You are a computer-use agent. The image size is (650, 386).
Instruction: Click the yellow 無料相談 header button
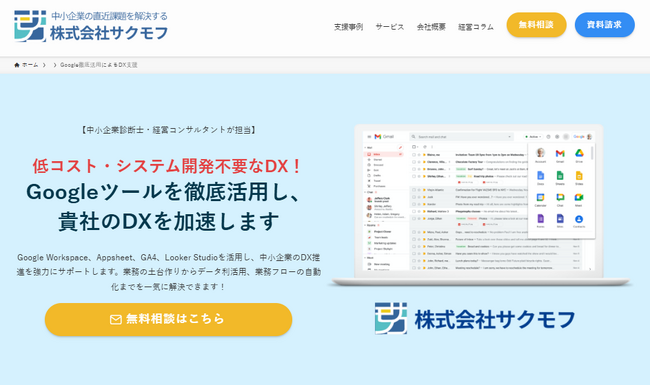point(536,25)
